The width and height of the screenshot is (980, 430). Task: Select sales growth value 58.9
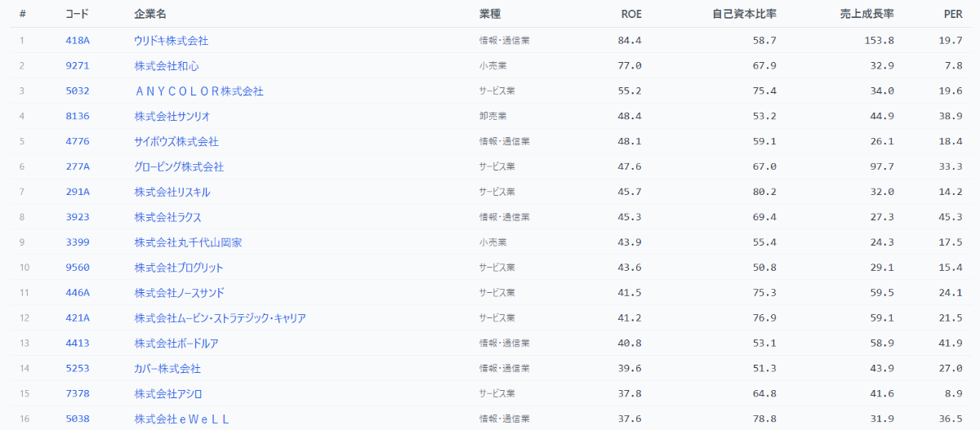click(x=883, y=344)
